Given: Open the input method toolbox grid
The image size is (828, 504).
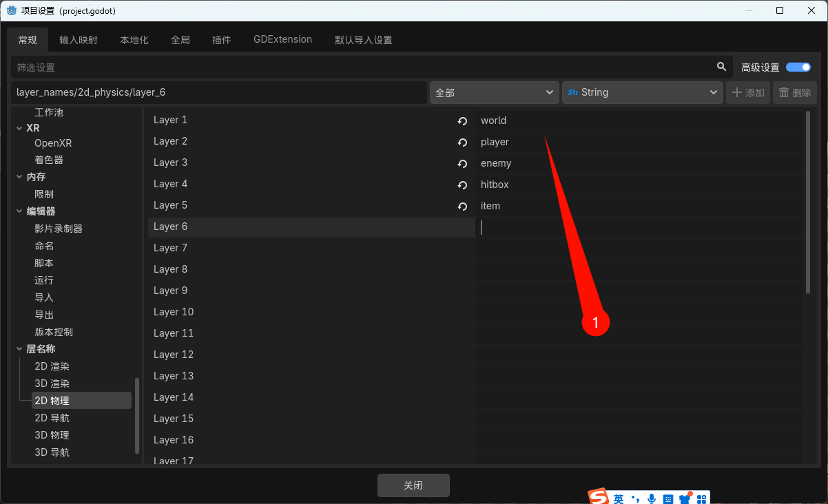Looking at the screenshot, I should coord(701,498).
